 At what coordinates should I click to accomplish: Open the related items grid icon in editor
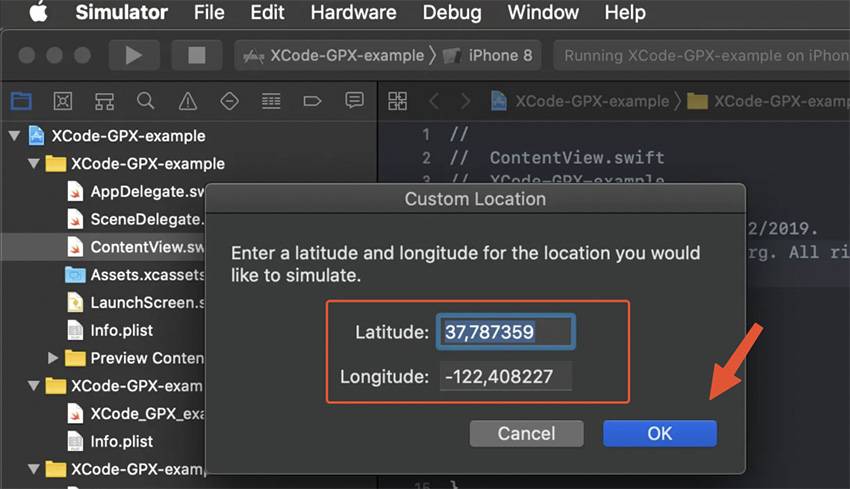pyautogui.click(x=397, y=101)
